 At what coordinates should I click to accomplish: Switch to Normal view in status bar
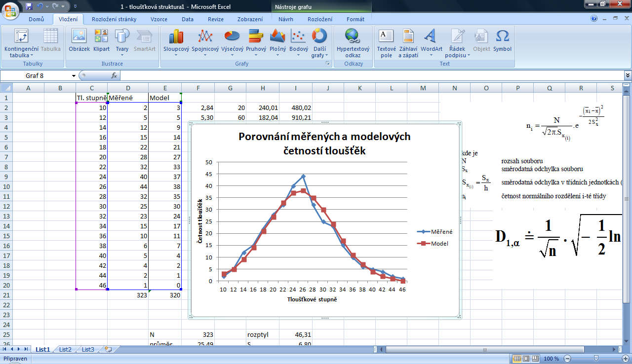517,359
